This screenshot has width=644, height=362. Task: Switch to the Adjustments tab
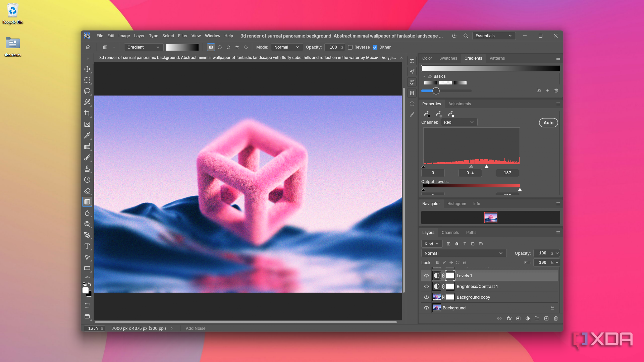click(460, 104)
